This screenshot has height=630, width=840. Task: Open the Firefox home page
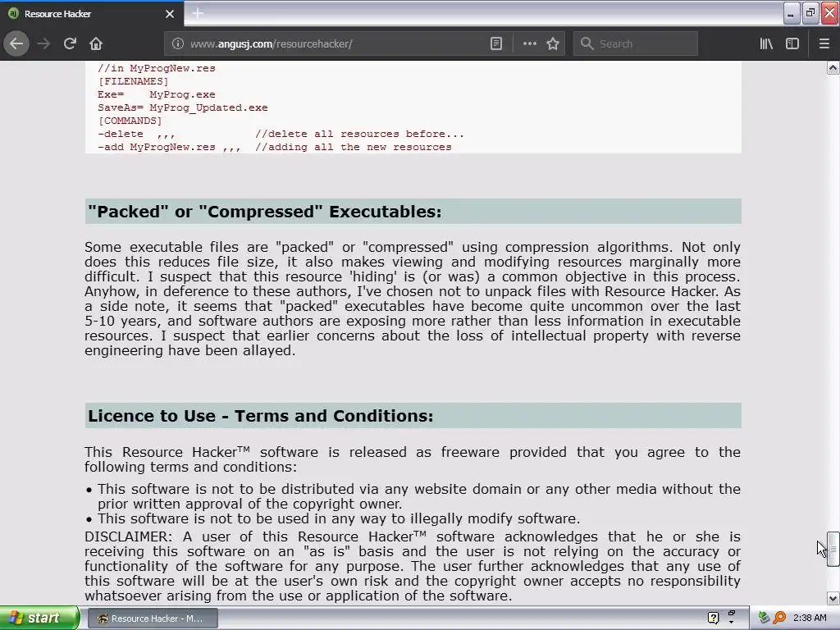pyautogui.click(x=96, y=43)
